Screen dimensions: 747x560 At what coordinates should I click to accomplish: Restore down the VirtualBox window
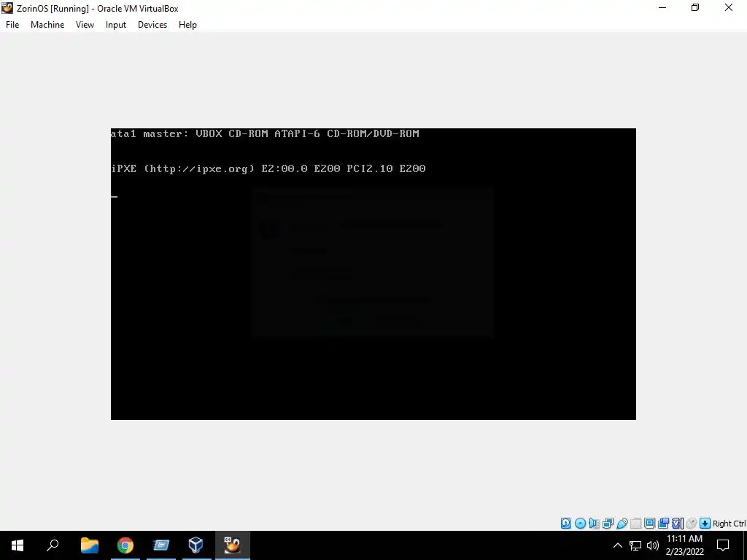695,7
